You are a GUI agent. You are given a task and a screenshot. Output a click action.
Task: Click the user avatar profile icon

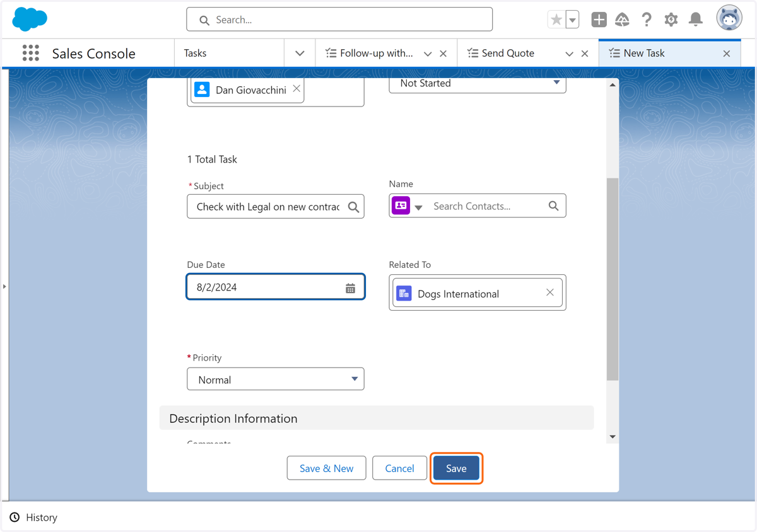[x=729, y=18]
